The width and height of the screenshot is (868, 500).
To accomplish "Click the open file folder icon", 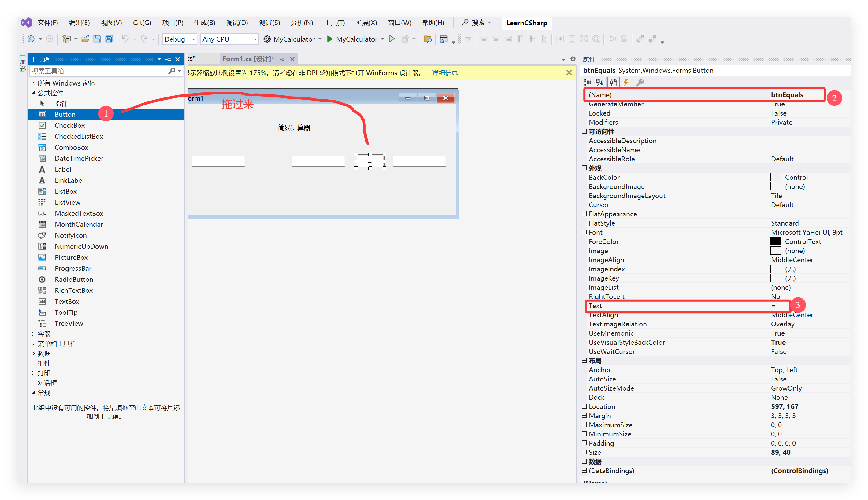I will pyautogui.click(x=85, y=39).
